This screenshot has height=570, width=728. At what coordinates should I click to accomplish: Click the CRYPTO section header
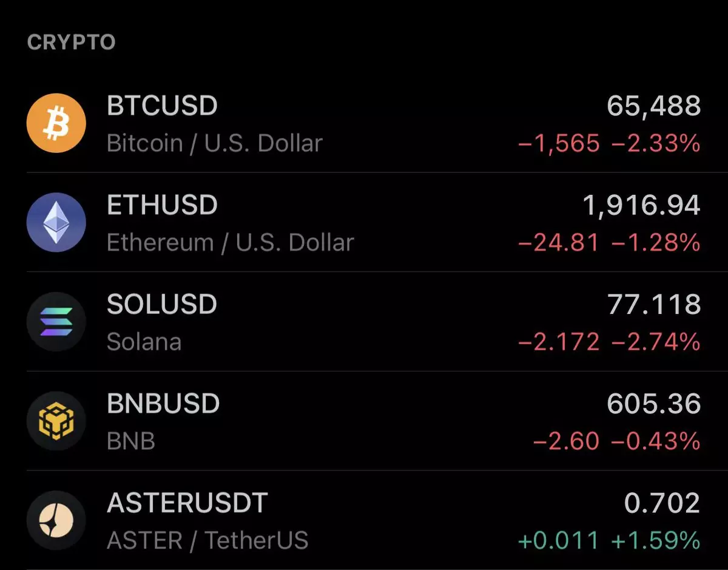tap(71, 42)
